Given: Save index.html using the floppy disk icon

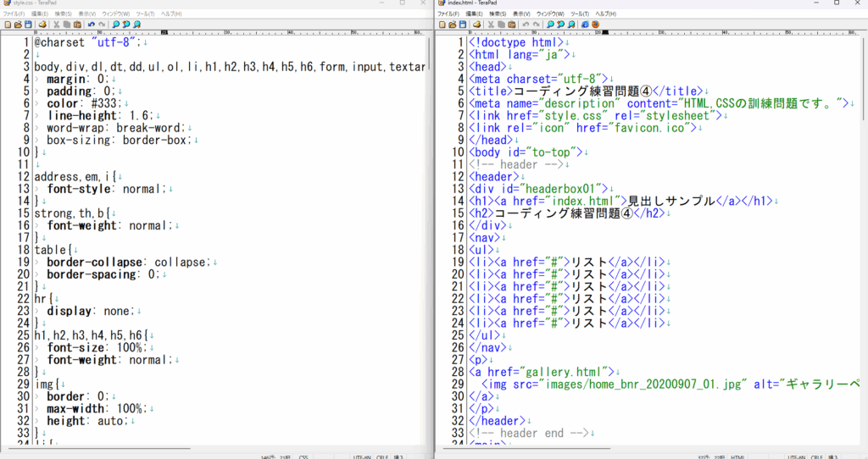Looking at the screenshot, I should 463,25.
